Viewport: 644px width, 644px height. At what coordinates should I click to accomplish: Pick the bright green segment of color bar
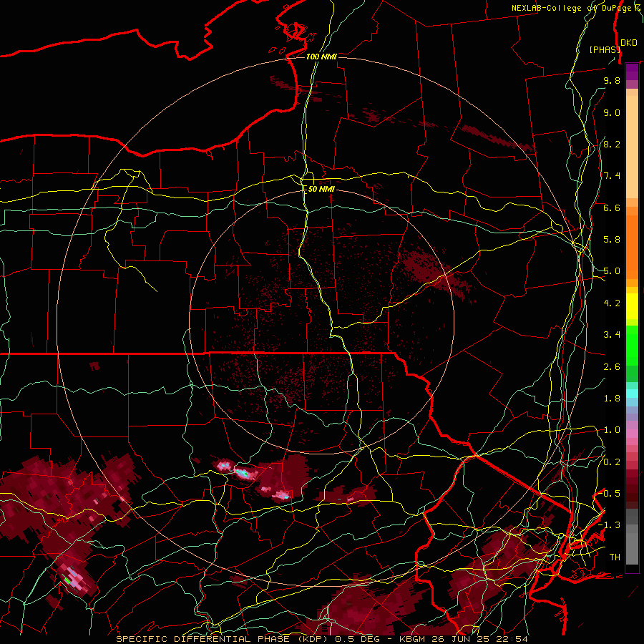tap(632, 345)
